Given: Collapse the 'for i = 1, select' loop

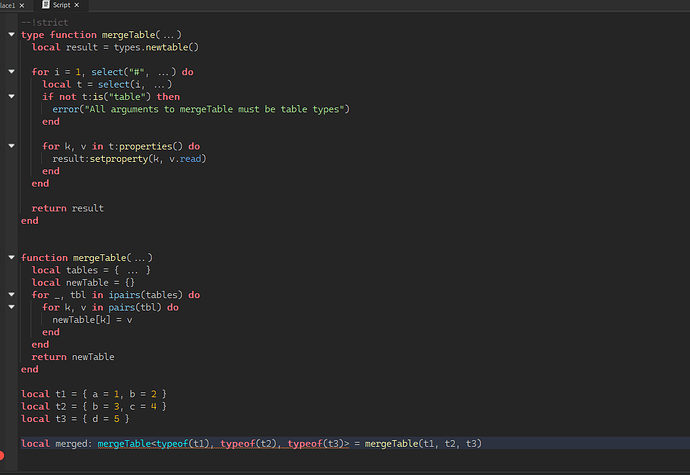Looking at the screenshot, I should coord(11,71).
